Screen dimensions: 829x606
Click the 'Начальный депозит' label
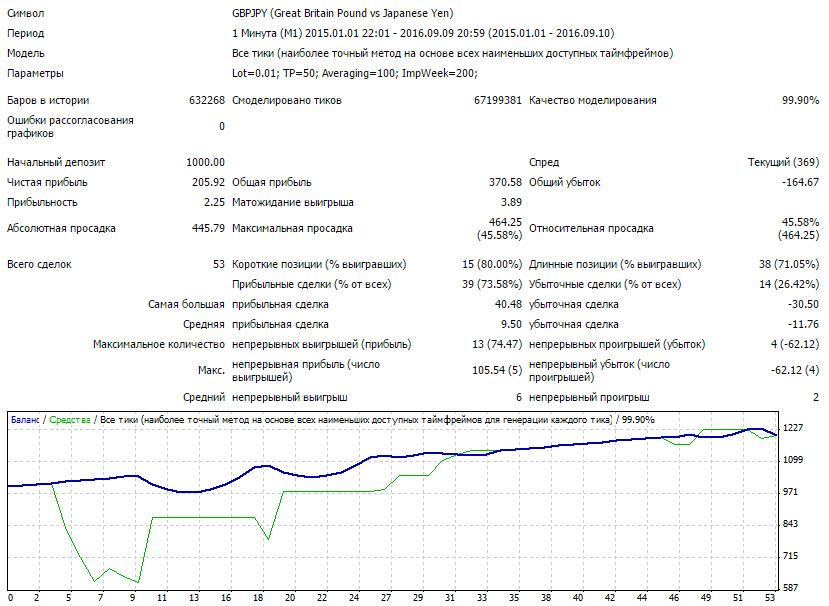56,162
